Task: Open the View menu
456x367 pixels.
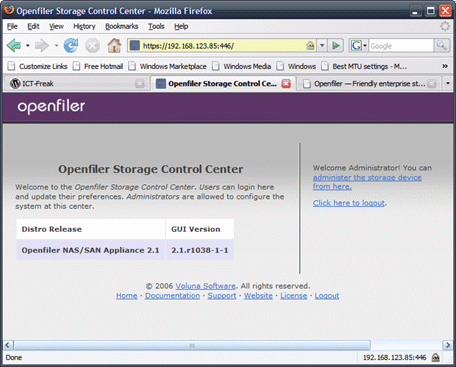Action: pos(56,26)
